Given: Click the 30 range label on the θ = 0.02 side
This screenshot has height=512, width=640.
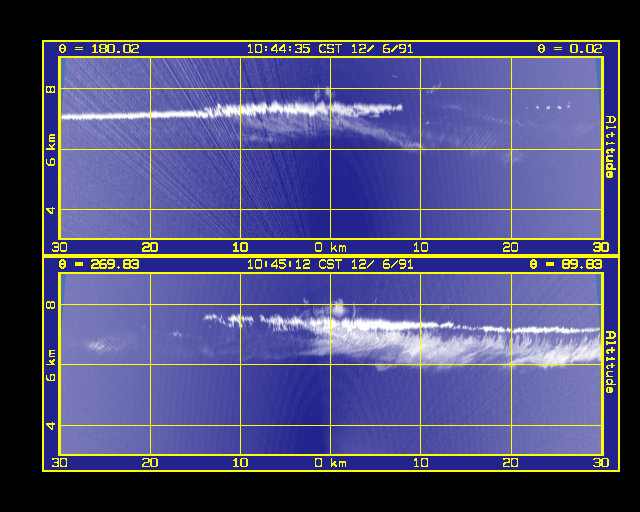Looking at the screenshot, I should pos(601,247).
